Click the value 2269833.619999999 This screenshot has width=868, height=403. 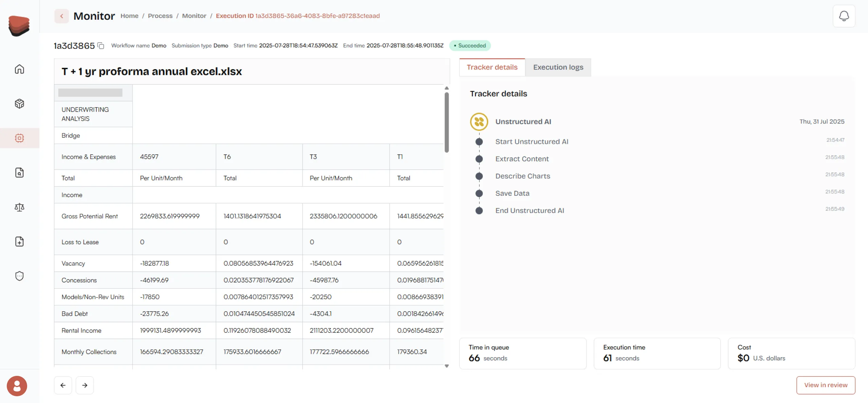[170, 216]
